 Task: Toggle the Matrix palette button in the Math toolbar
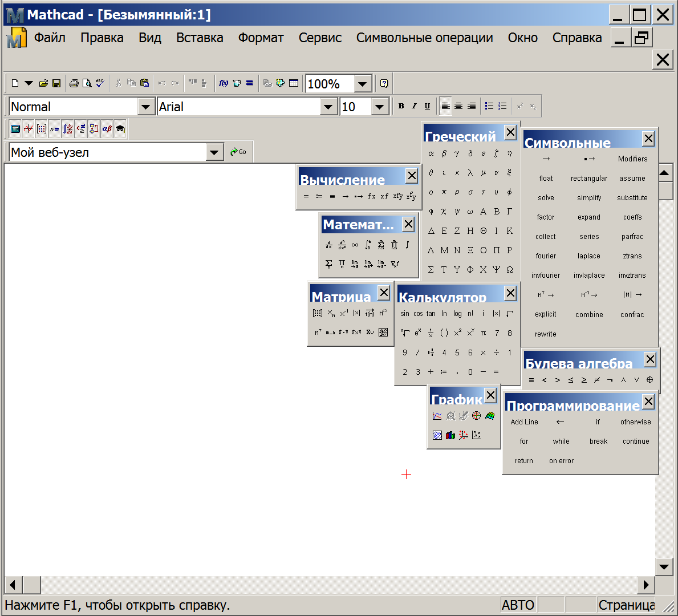42,128
